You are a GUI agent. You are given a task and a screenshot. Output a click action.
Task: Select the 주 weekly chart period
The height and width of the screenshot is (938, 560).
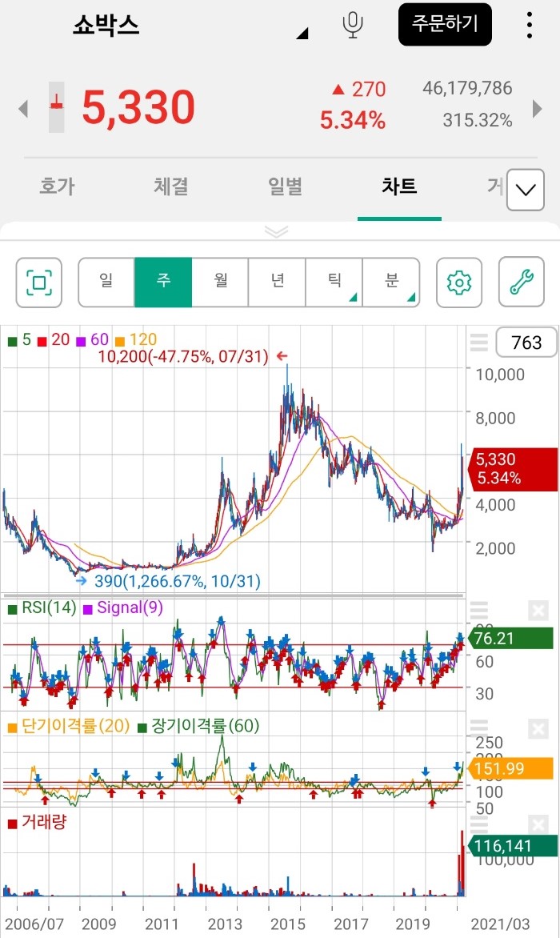163,283
